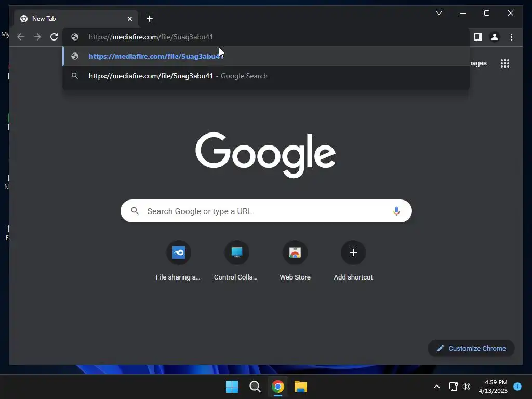Screen dimensions: 532x399
Task: Click the volume icon in system tray
Action: tap(466, 387)
